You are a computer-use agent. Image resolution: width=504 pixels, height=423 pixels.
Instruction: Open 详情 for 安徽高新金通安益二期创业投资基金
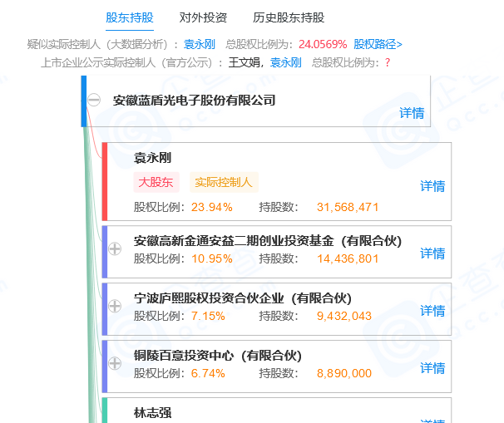point(432,253)
